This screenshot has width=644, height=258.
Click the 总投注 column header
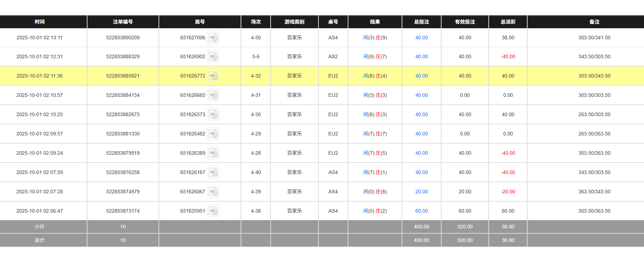pyautogui.click(x=421, y=22)
